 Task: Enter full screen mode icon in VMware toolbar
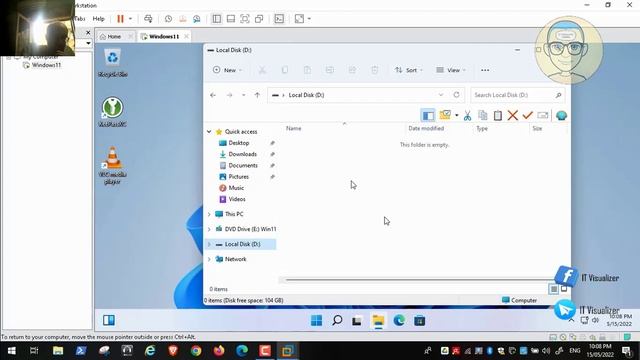point(244,19)
